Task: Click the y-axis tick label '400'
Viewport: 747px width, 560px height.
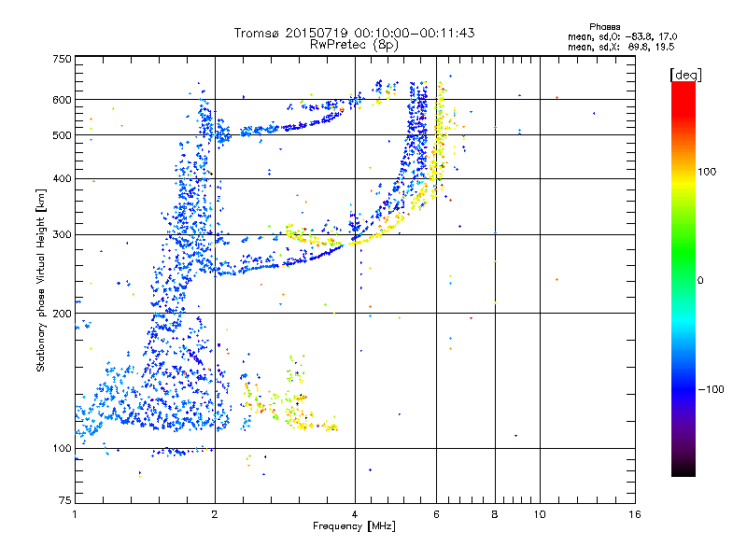Action: tap(62, 178)
